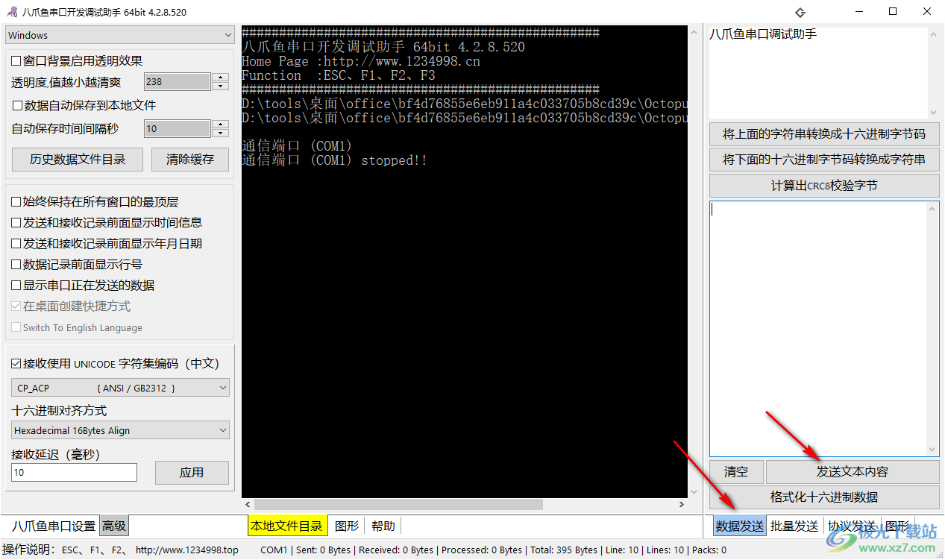The image size is (945, 560).
Task: Toggle 数据记录前面显示行号 checkbox
Action: (16, 264)
